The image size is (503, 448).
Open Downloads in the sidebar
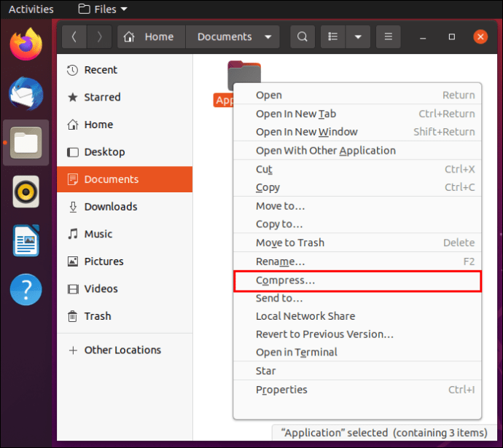[125, 207]
